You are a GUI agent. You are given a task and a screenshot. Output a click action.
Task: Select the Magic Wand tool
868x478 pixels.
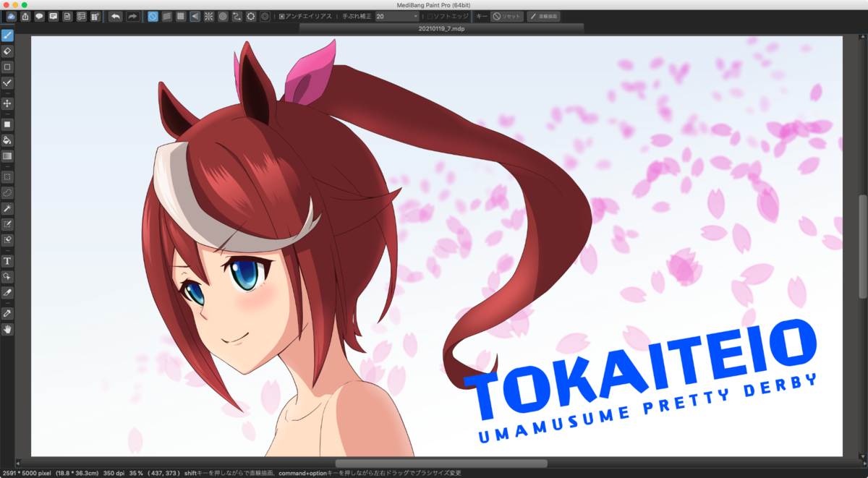pyautogui.click(x=7, y=208)
